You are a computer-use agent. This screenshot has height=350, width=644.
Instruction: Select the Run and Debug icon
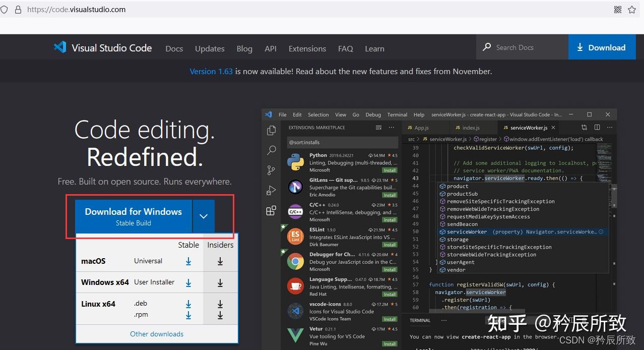click(271, 190)
